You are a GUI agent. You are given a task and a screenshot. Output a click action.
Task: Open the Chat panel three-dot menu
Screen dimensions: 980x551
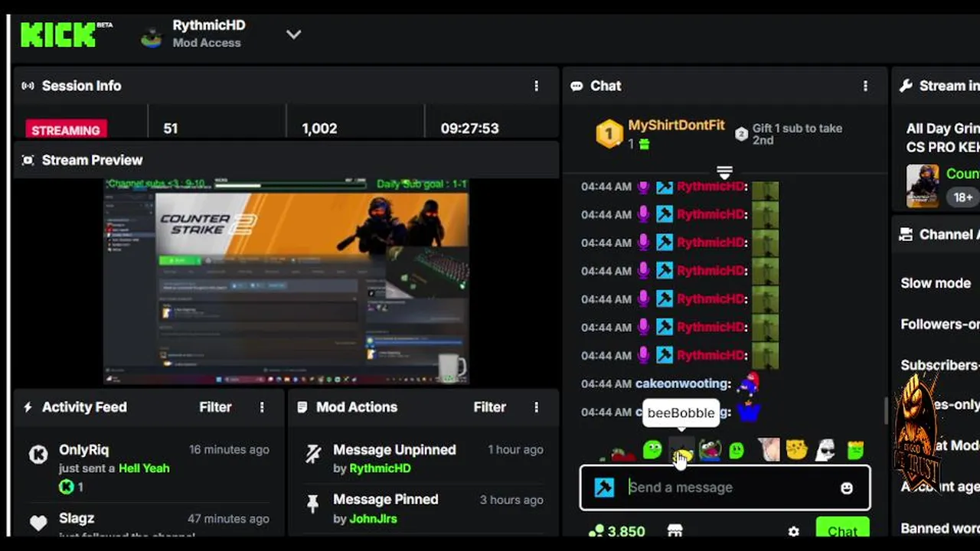pos(865,86)
